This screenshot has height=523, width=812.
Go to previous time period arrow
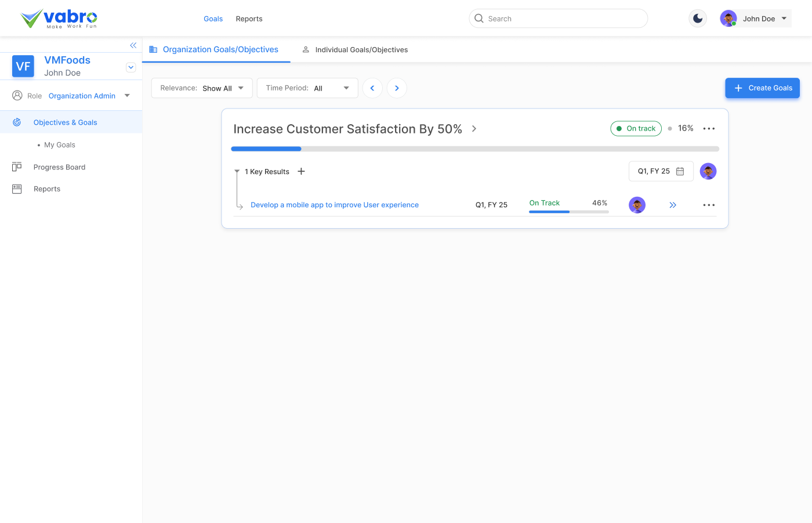372,88
